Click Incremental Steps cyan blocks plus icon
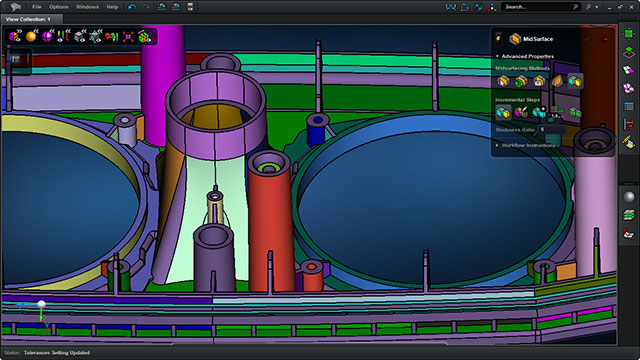 click(539, 112)
